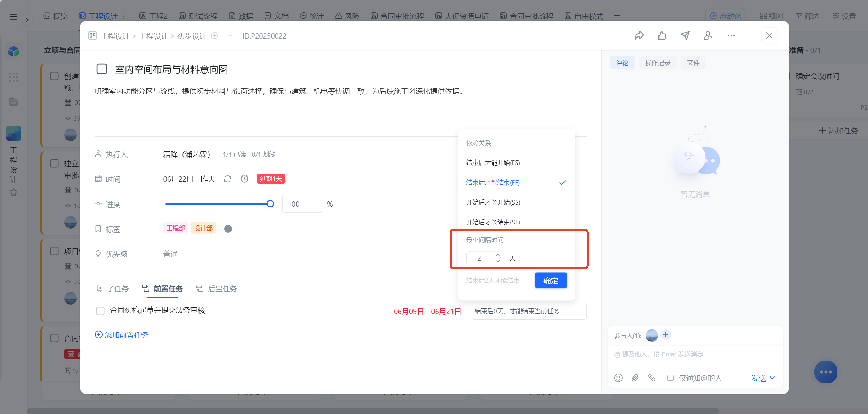Switch to the 子任务 tab
868x414 pixels.
[x=112, y=289]
